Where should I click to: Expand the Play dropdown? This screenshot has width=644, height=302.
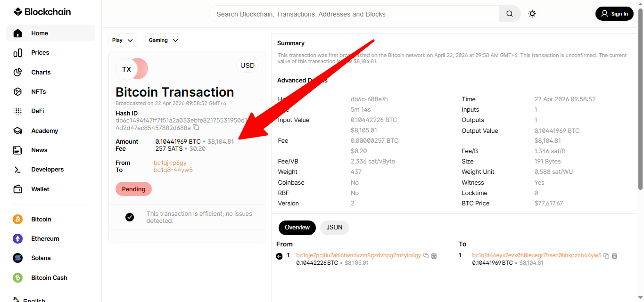tap(123, 41)
